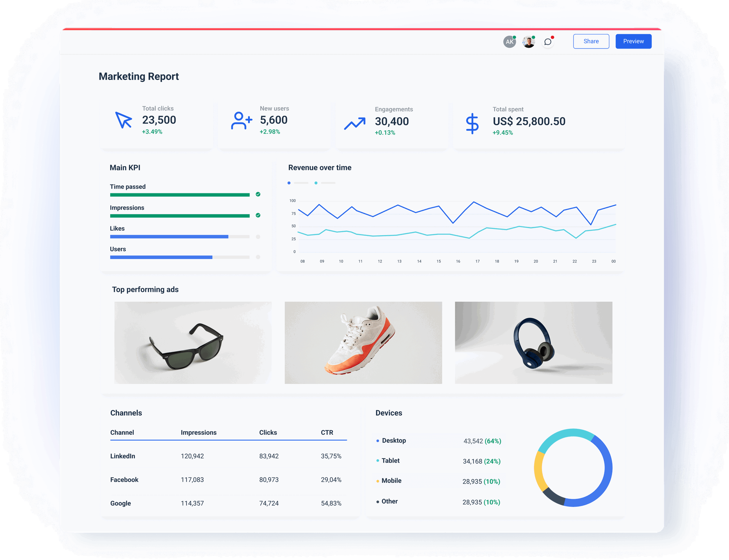Click the green checkmark next to Impressions KPI
The width and height of the screenshot is (729, 560).
click(x=258, y=215)
